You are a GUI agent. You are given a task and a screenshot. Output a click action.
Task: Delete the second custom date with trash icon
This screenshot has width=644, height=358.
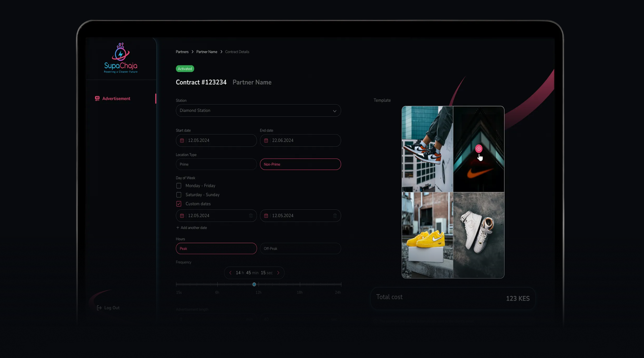coord(335,216)
